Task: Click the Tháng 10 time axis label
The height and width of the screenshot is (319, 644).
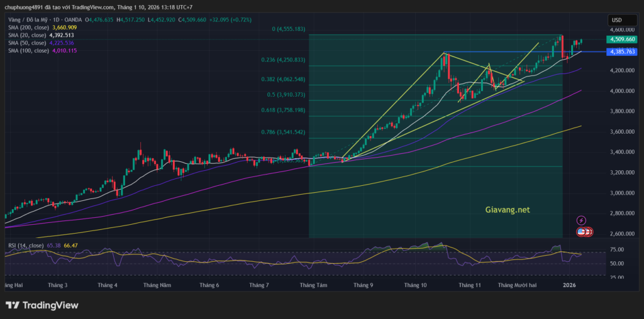Action: tap(415, 284)
